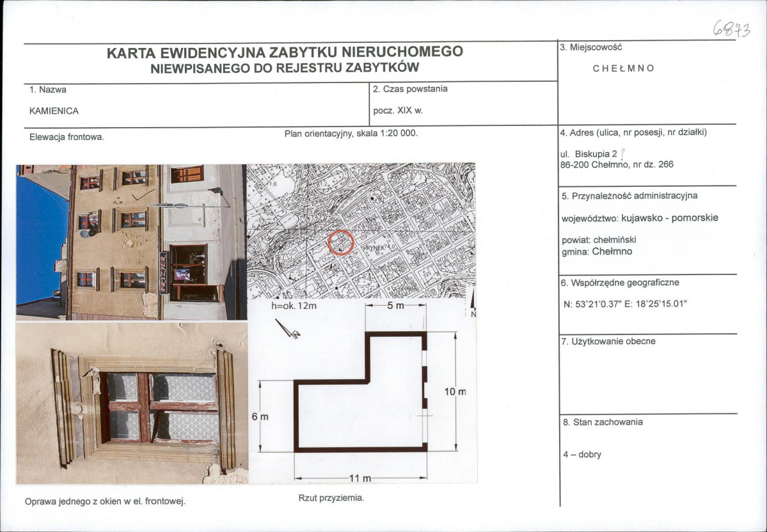Image resolution: width=767 pixels, height=532 pixels.
Task: Click the north arrow beside the orientation map
Action: click(472, 304)
